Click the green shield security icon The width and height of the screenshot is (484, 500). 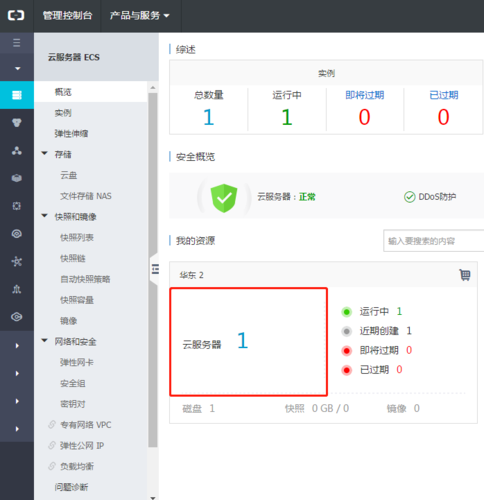point(224,198)
